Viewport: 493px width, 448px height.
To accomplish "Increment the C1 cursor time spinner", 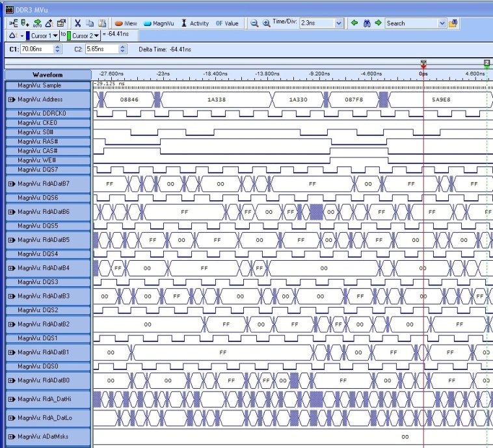I will (58, 47).
